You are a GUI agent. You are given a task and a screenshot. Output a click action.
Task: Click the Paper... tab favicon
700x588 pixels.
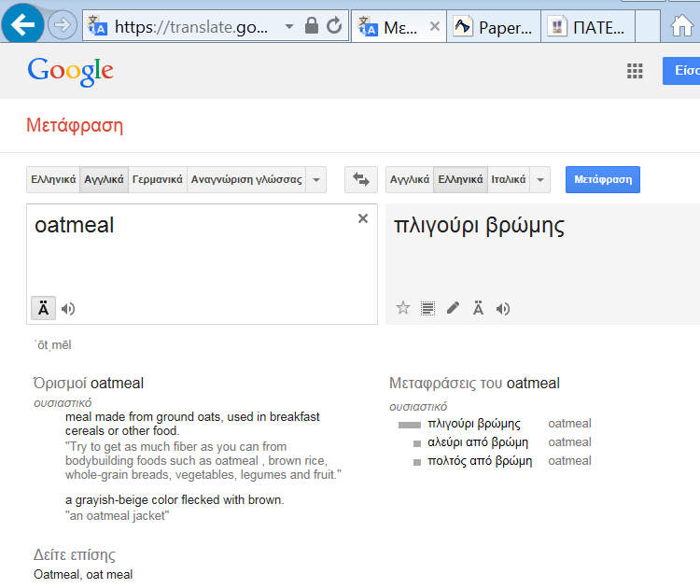463,26
